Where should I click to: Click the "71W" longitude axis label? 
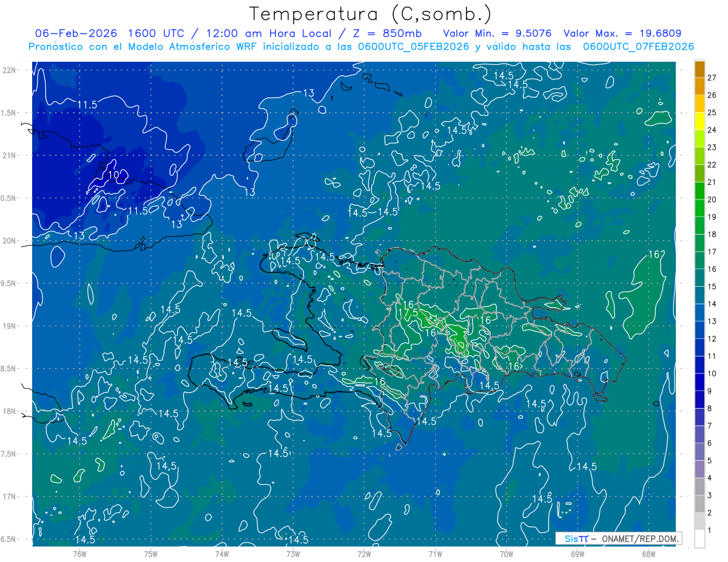pyautogui.click(x=435, y=554)
